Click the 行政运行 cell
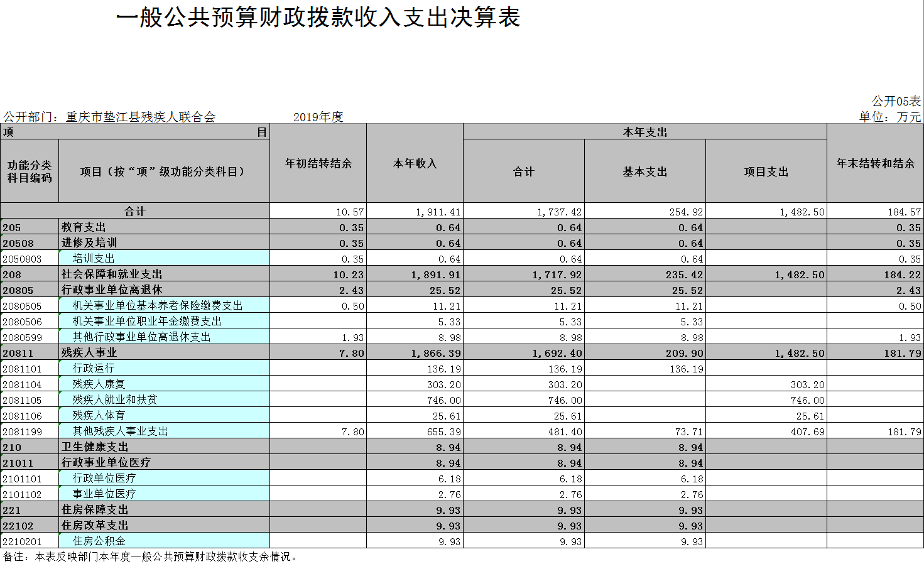Viewport: 924px width, 564px height. pyautogui.click(x=165, y=368)
